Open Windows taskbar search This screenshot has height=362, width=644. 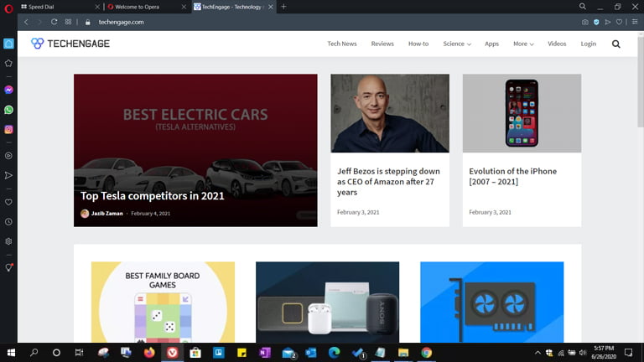[34, 353]
